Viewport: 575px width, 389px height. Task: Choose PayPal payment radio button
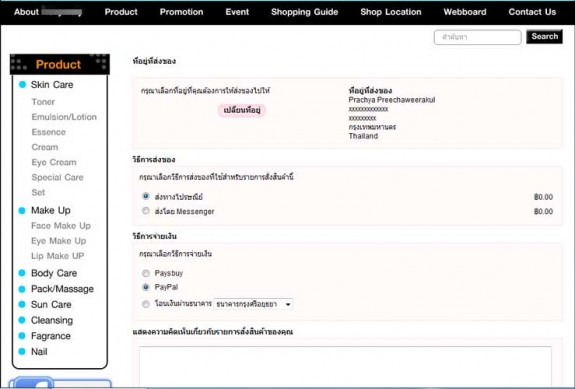pyautogui.click(x=146, y=287)
